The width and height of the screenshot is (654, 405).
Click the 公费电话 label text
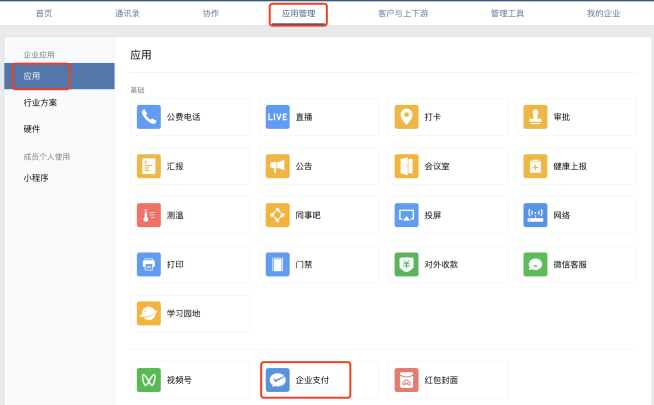(x=184, y=117)
